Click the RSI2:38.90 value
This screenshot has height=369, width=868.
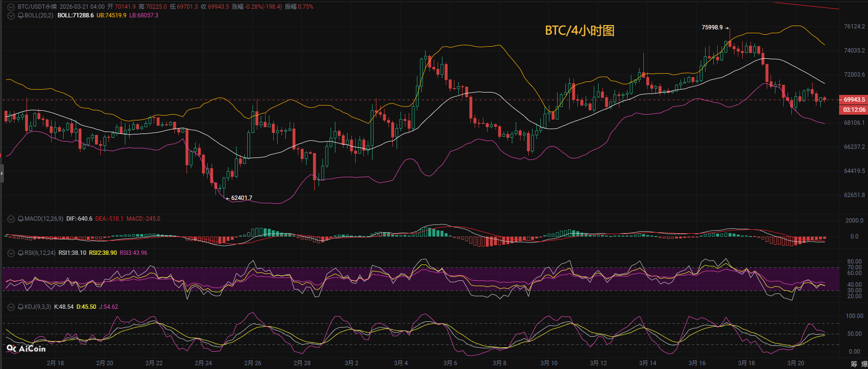click(x=103, y=253)
